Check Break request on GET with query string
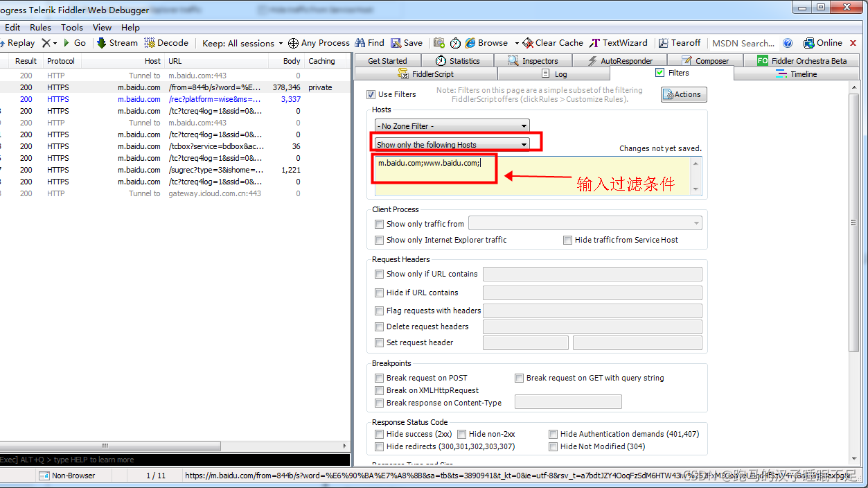The image size is (868, 488). (x=519, y=378)
